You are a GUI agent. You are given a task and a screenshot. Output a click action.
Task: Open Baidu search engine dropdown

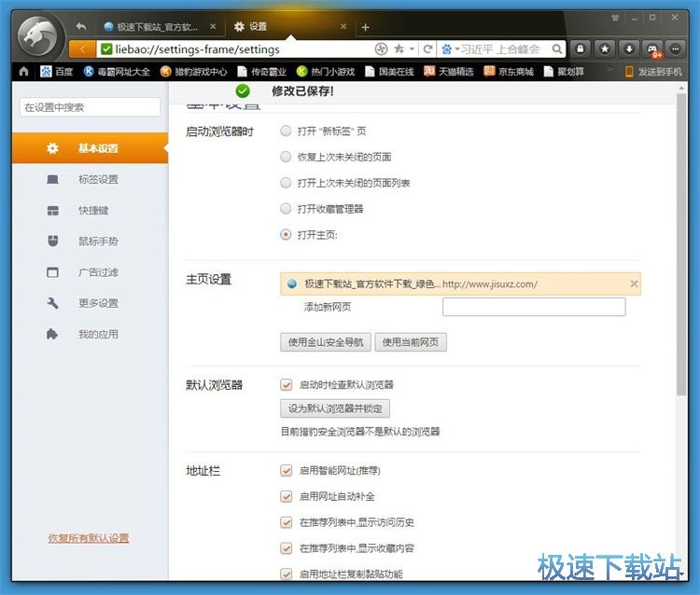(450, 49)
